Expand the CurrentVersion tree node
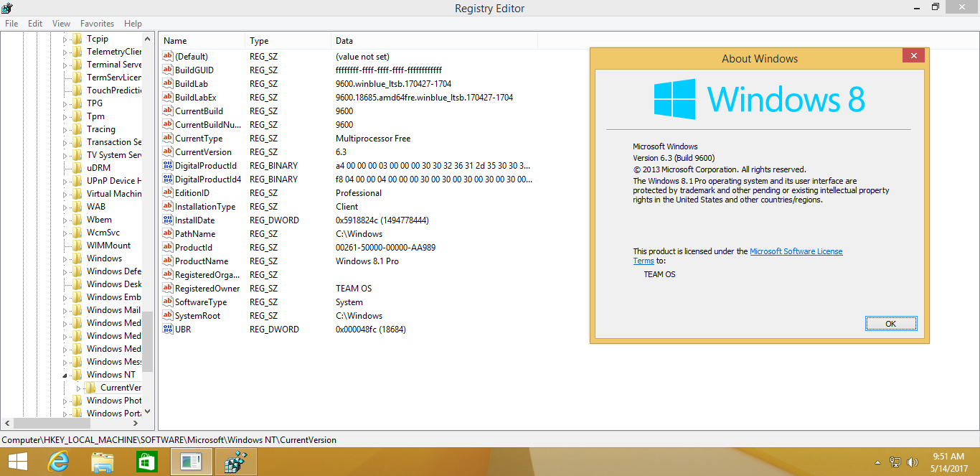The width and height of the screenshot is (980, 476). click(79, 388)
